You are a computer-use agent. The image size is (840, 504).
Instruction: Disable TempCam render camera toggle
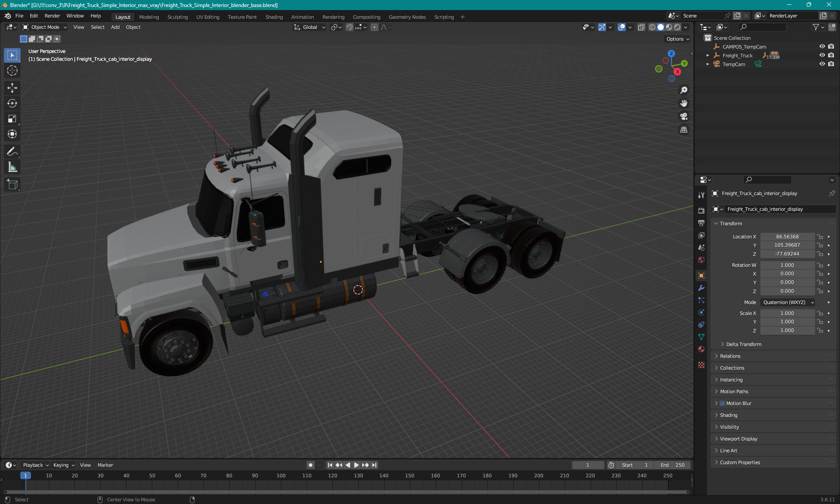coord(831,64)
